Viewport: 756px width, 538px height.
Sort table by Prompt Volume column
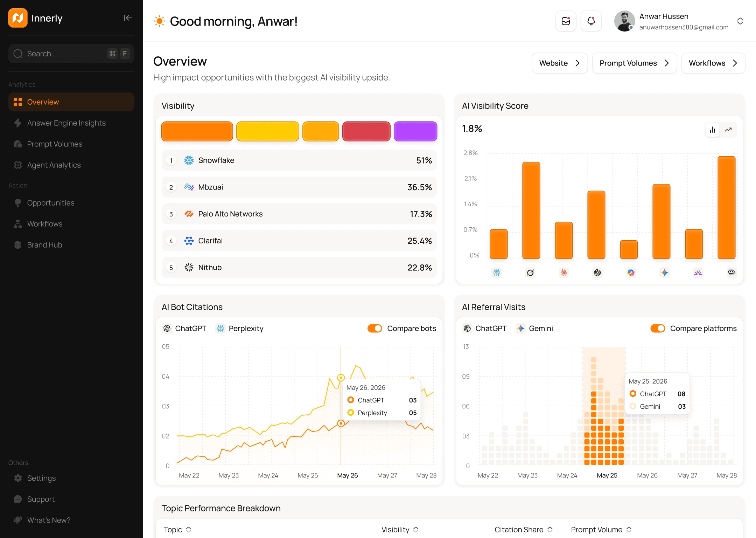point(602,530)
